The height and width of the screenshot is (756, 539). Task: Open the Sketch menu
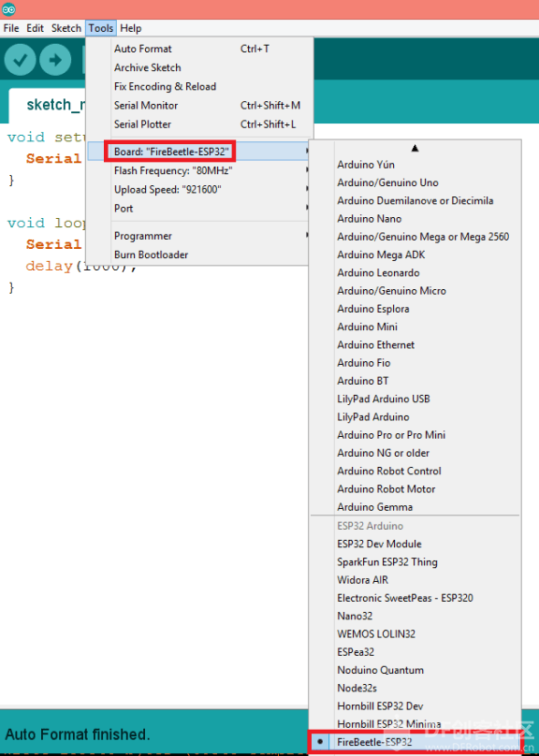(66, 28)
